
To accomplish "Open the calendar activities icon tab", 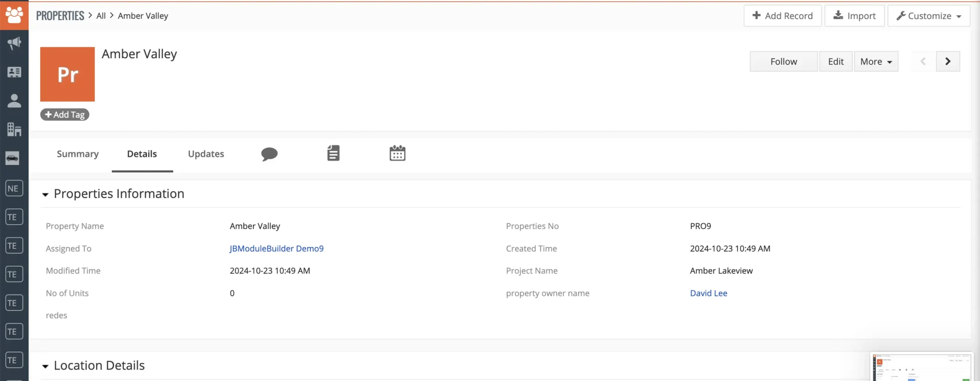I will tap(397, 153).
